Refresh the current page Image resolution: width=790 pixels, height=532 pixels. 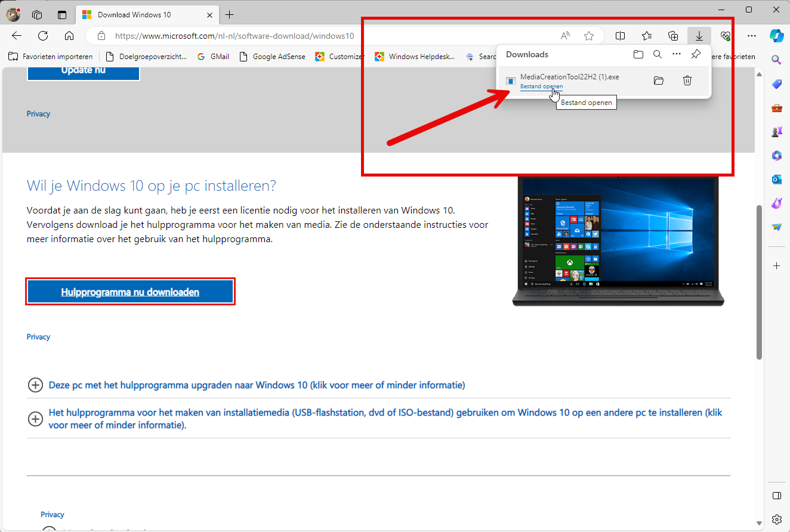pyautogui.click(x=43, y=36)
